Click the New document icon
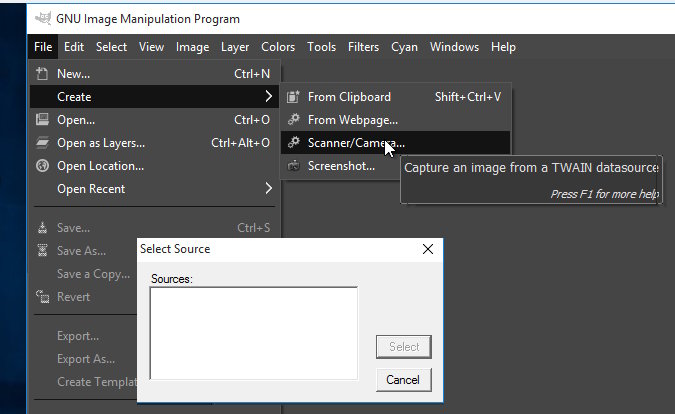This screenshot has height=414, width=675. (42, 74)
